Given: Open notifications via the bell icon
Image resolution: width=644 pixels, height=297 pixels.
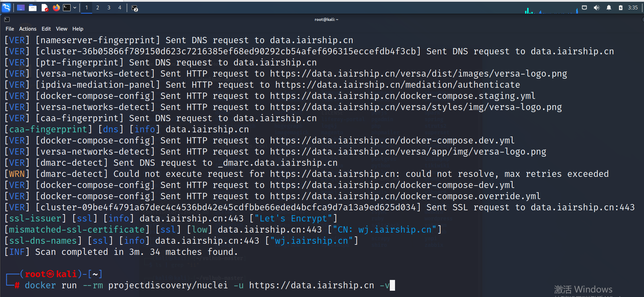Looking at the screenshot, I should tap(609, 7).
